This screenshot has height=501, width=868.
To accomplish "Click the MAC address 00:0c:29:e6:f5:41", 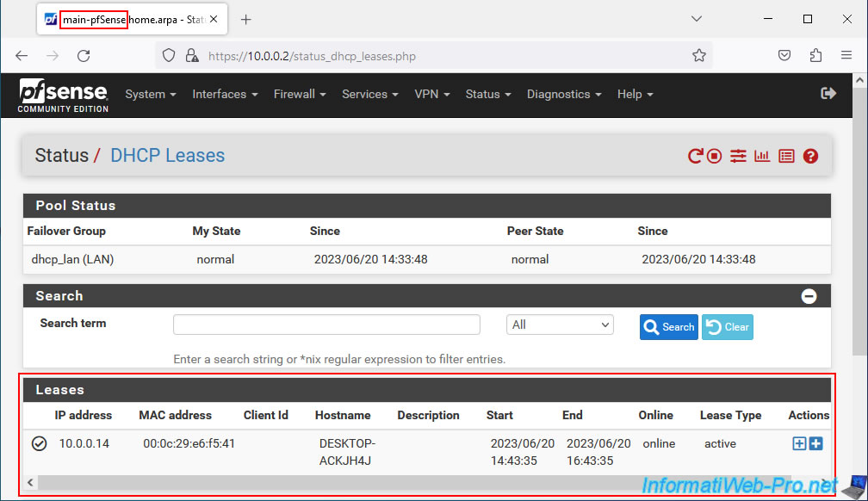I will 189,444.
